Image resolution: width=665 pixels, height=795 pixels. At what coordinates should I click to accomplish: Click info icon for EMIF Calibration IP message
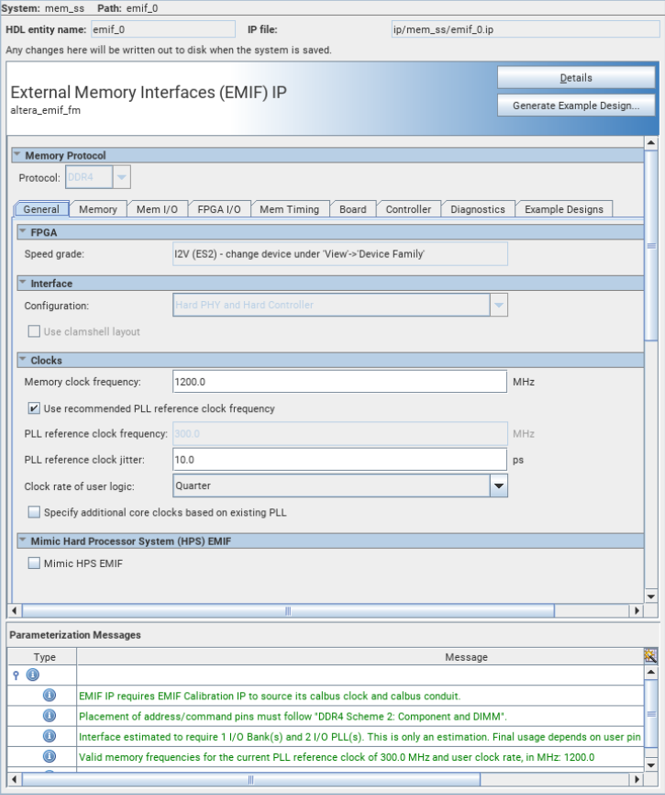click(x=50, y=696)
